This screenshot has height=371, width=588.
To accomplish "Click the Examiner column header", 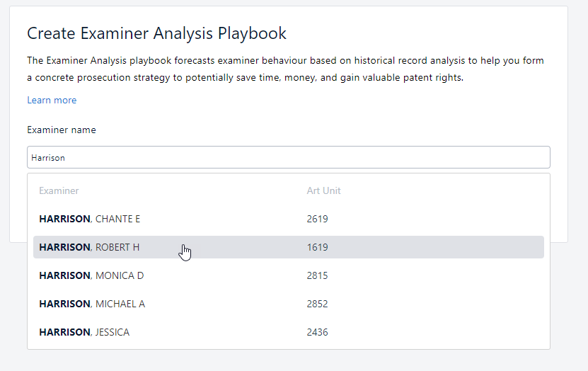I will click(x=59, y=190).
